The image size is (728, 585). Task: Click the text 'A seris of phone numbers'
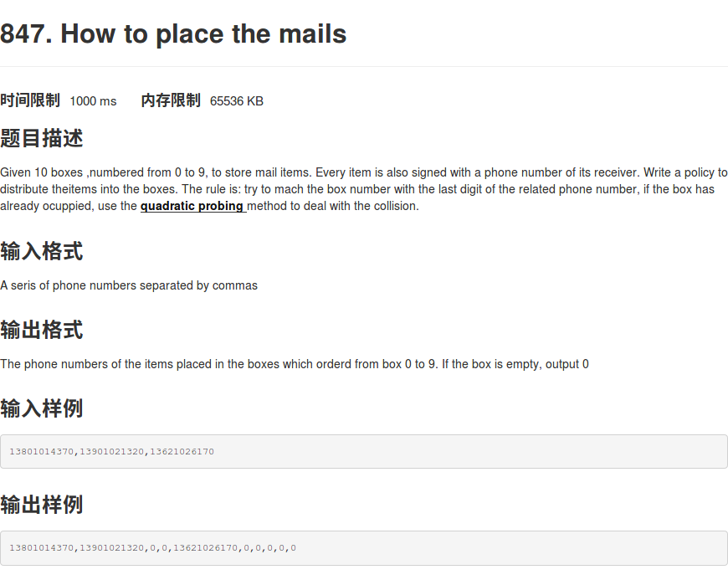tap(69, 285)
